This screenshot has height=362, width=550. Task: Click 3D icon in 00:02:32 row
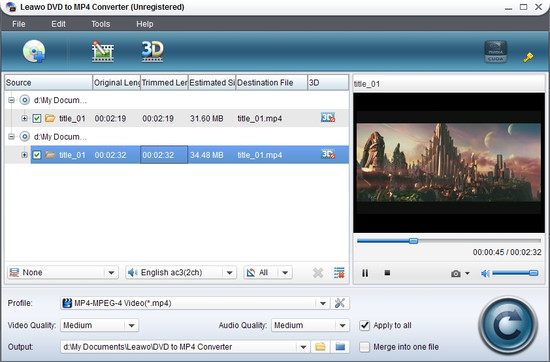coord(328,154)
